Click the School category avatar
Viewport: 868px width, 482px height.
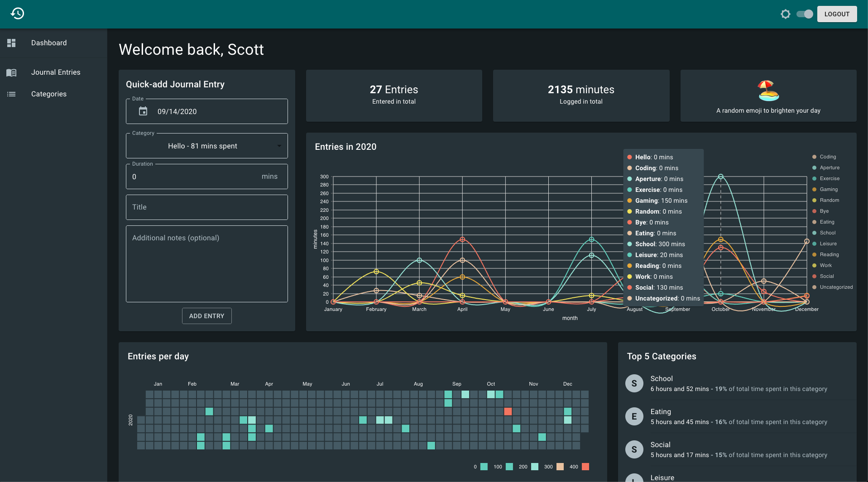tap(634, 383)
